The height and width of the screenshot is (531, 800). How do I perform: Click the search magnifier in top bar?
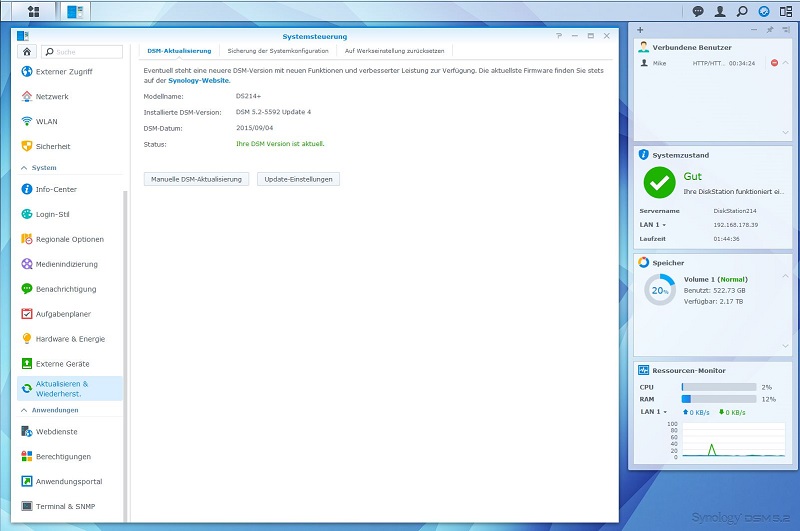click(742, 11)
